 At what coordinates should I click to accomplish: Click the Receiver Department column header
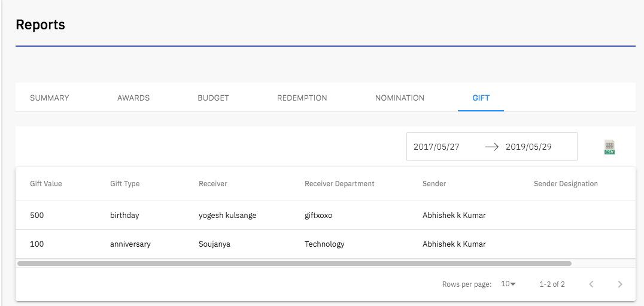pyautogui.click(x=339, y=184)
